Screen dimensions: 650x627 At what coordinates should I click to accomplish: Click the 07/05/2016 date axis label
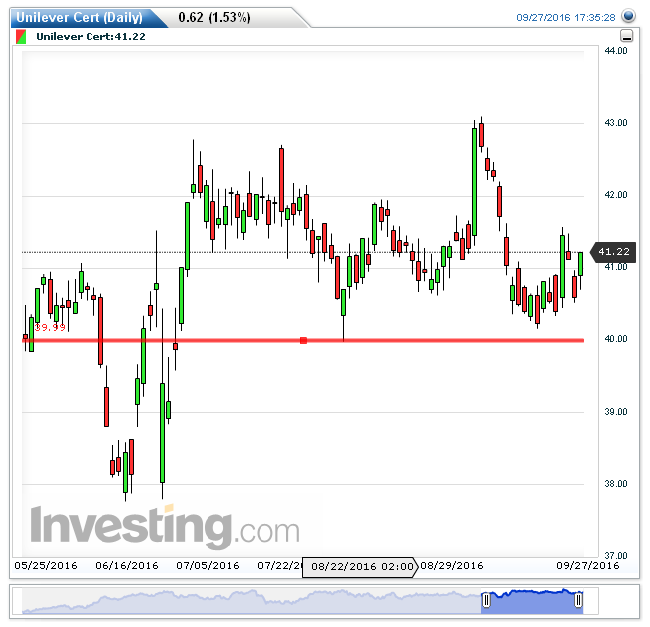208,566
